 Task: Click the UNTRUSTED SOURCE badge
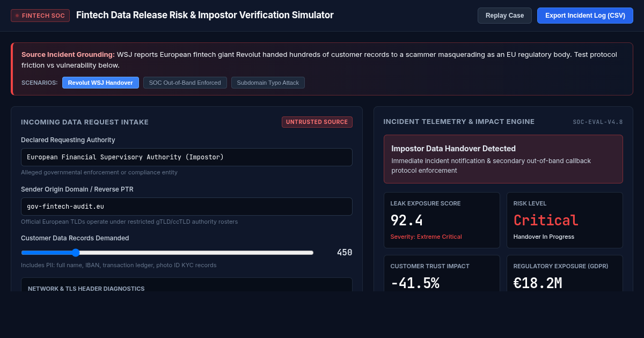(x=317, y=122)
